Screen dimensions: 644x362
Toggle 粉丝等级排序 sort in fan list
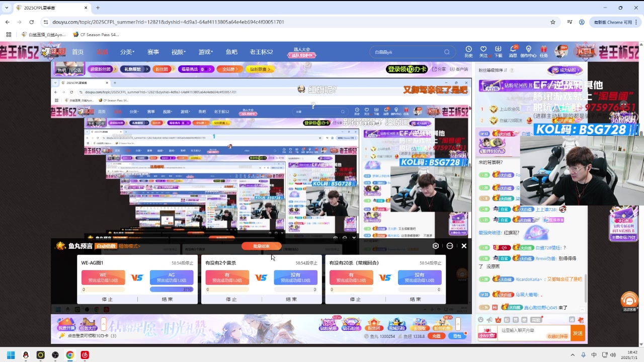point(494,70)
